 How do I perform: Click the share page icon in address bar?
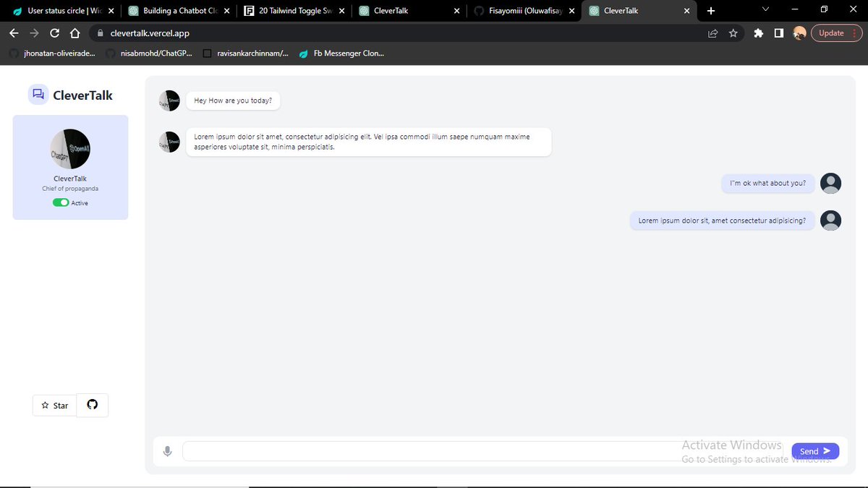(713, 33)
